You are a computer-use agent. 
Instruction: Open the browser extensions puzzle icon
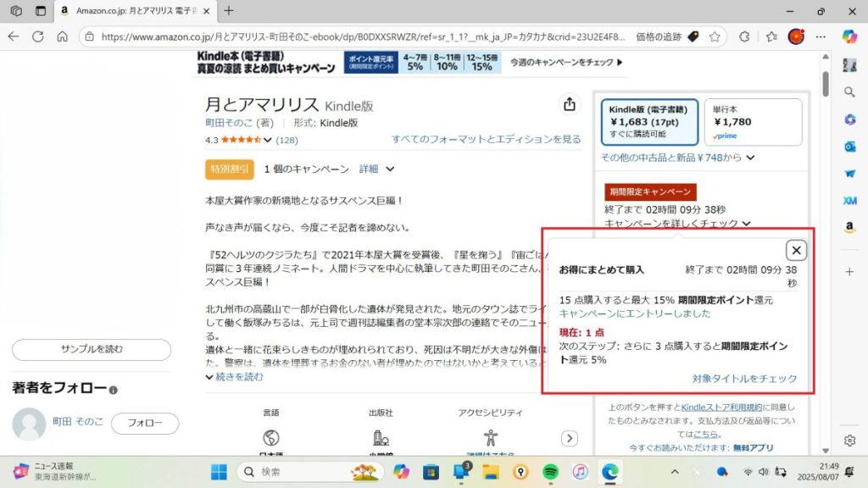[744, 36]
